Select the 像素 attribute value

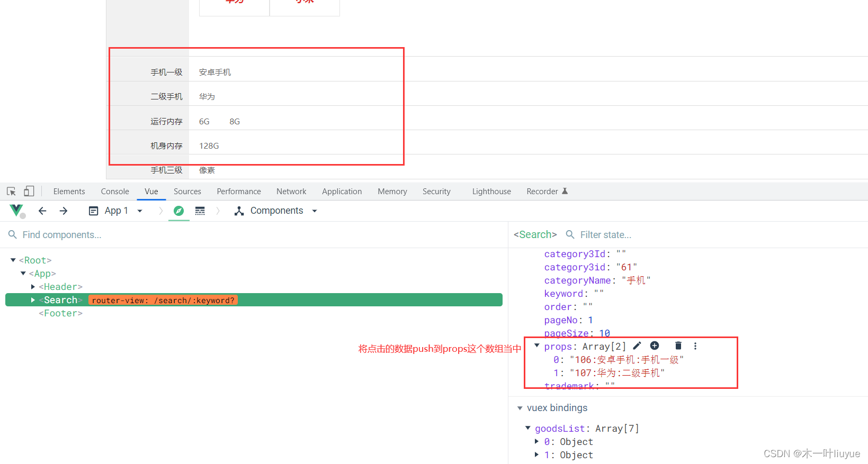pyautogui.click(x=207, y=170)
